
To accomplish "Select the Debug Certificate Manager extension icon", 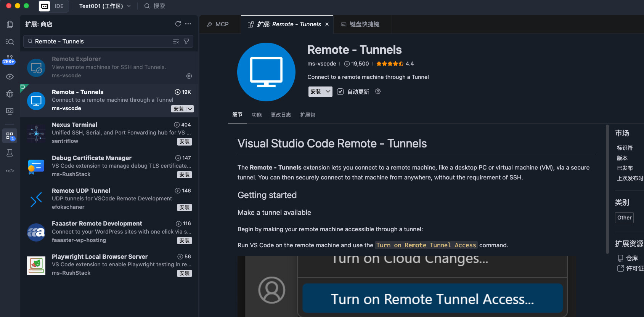I will pos(36,167).
